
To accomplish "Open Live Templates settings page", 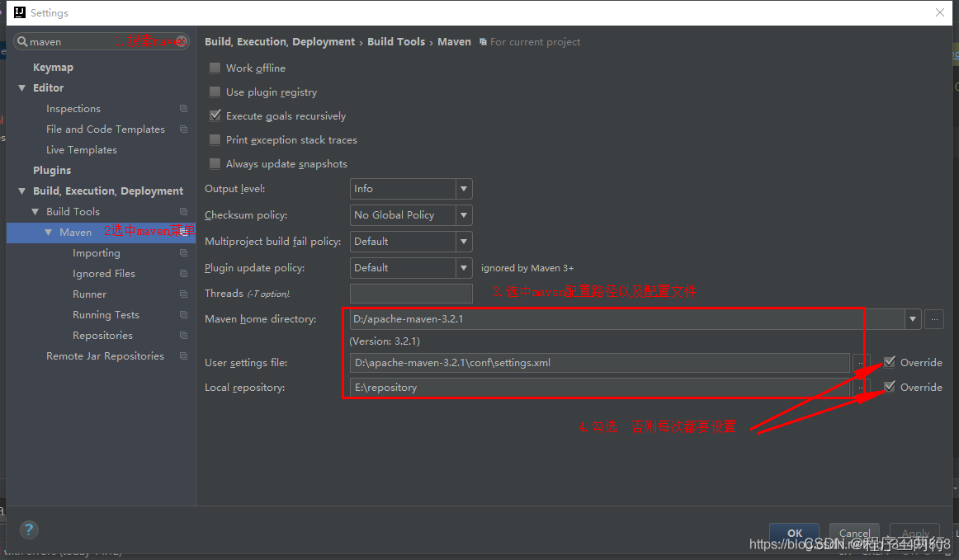I will [82, 150].
